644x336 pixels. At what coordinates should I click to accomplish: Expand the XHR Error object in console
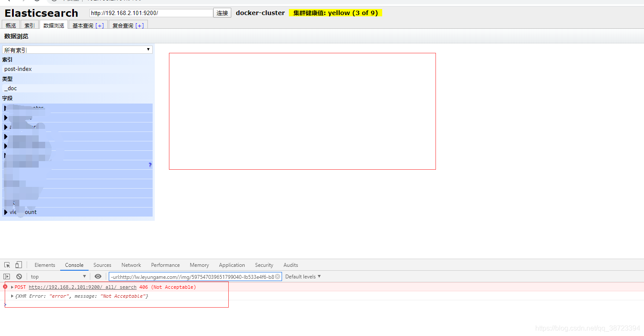[12, 296]
